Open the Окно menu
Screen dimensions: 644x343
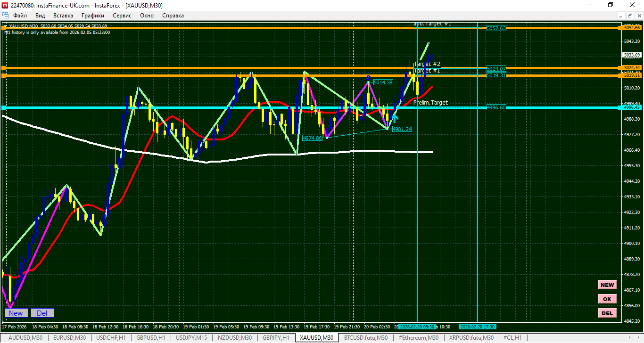pyautogui.click(x=147, y=16)
